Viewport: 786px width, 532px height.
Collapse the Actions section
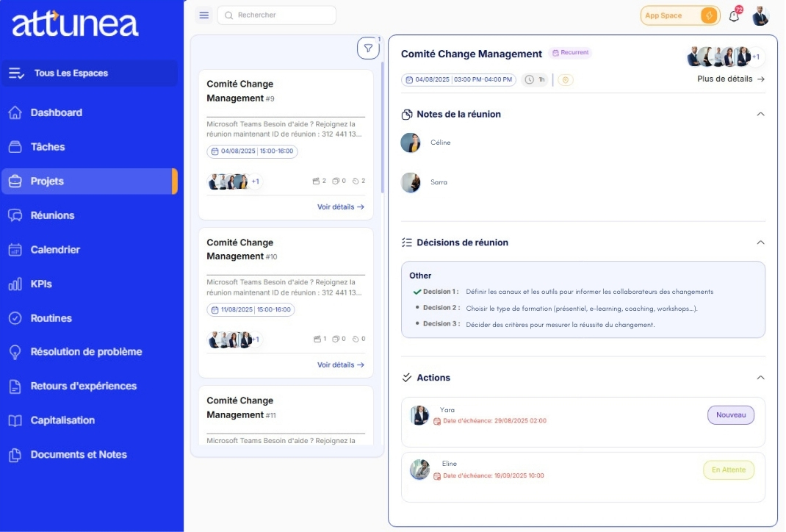760,378
